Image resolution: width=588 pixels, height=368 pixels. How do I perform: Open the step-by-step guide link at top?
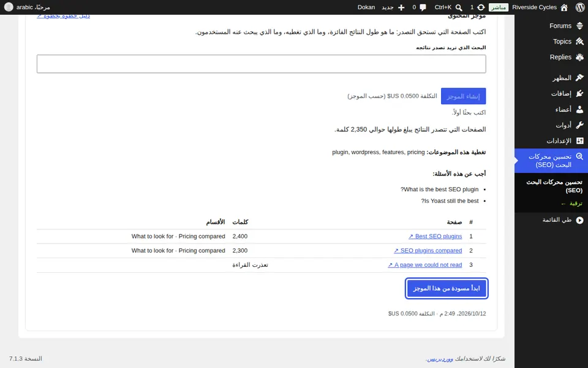(x=63, y=16)
